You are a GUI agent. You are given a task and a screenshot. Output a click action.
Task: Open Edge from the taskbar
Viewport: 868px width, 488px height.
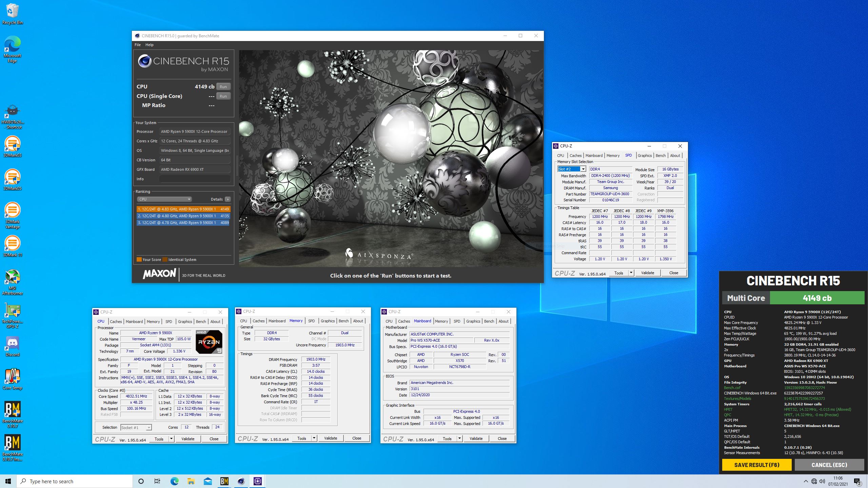174,481
